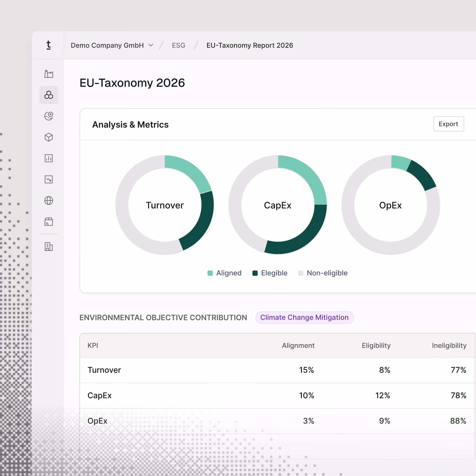
Task: Click the OpEx donut chart
Action: (x=391, y=205)
